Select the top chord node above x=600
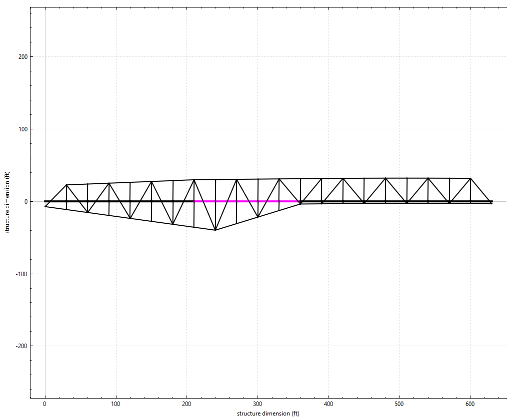 click(x=470, y=178)
